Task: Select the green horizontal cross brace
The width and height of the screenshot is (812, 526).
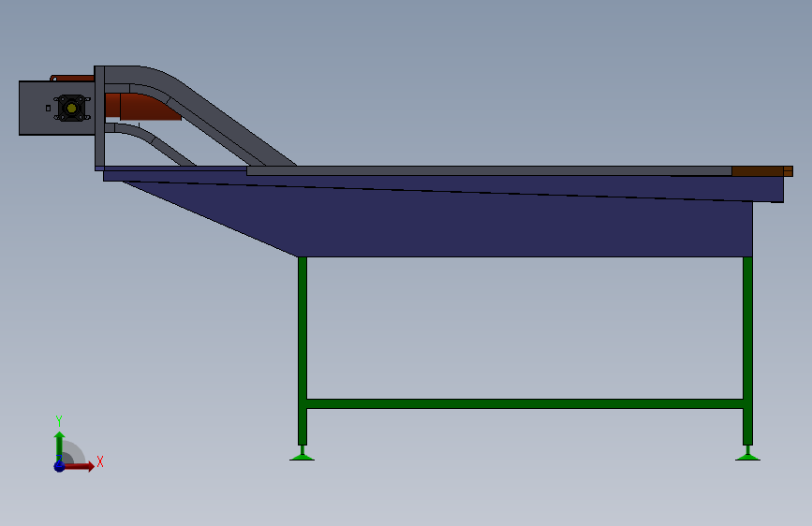Action: (525, 403)
